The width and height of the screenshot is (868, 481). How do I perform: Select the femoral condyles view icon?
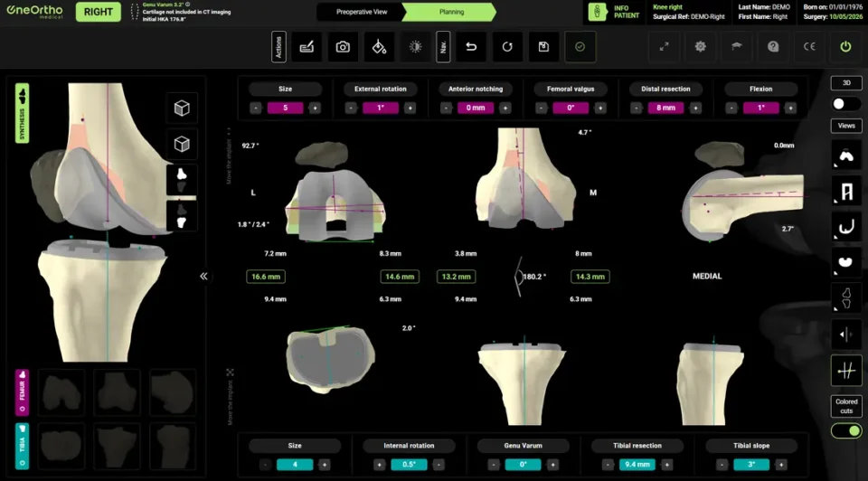click(x=846, y=156)
